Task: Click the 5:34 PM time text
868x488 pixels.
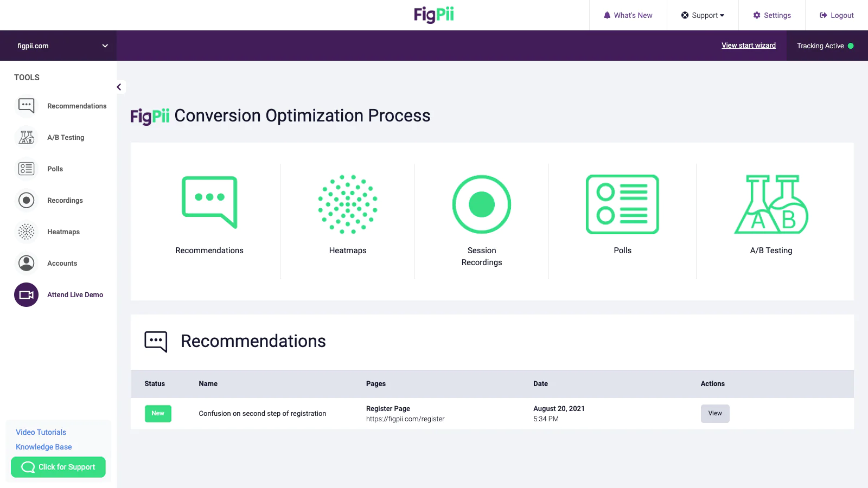Action: tap(546, 419)
